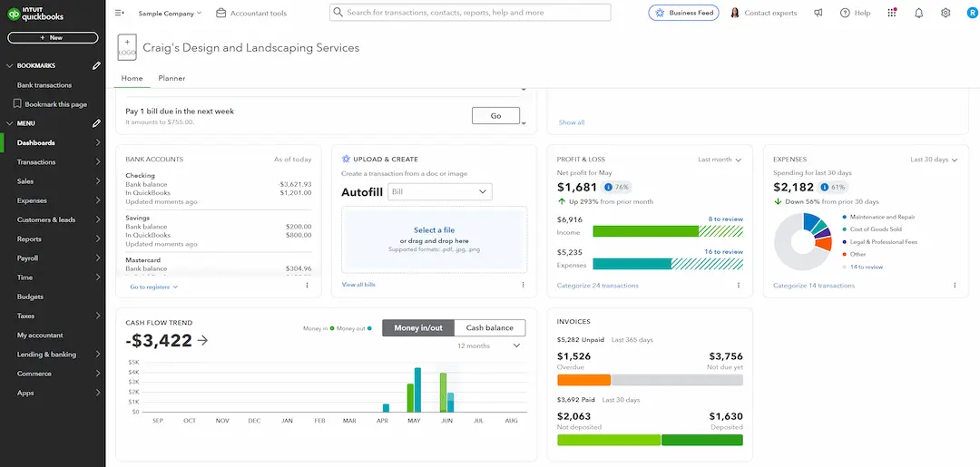Open Expenses card options menu
Viewport: 980px width, 467px height.
point(955,286)
